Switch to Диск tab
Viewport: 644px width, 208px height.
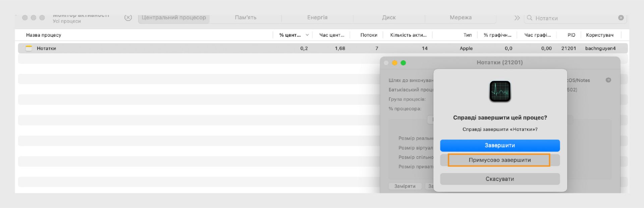click(x=389, y=18)
